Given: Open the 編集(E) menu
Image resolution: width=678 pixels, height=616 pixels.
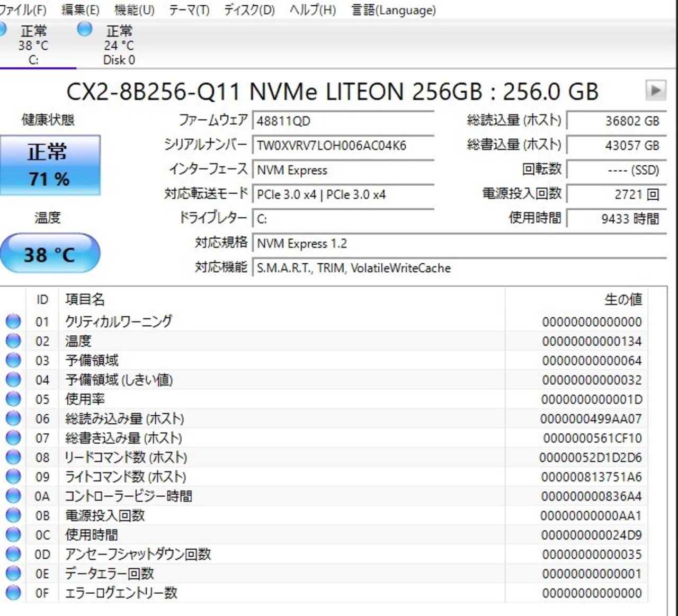Looking at the screenshot, I should click(x=81, y=10).
